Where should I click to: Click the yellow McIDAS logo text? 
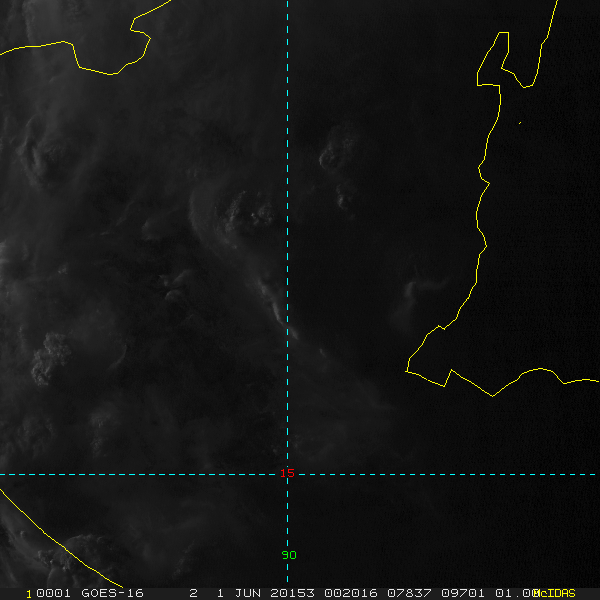tap(555, 593)
